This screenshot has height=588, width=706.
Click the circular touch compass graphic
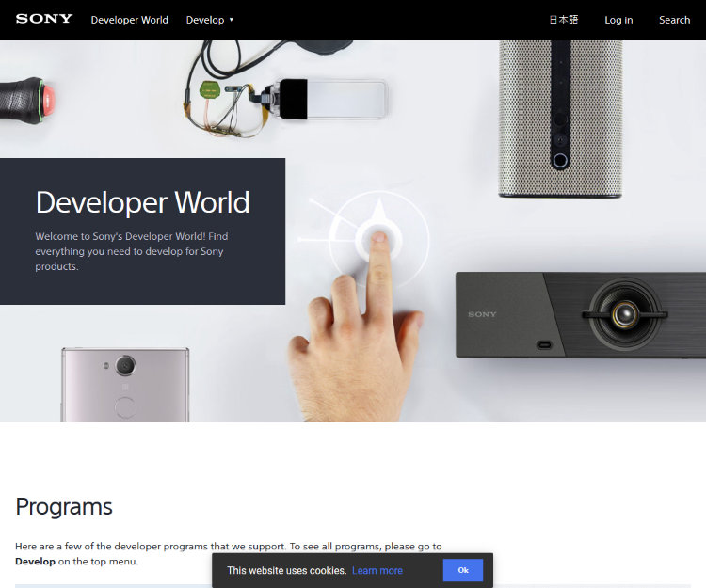point(379,237)
